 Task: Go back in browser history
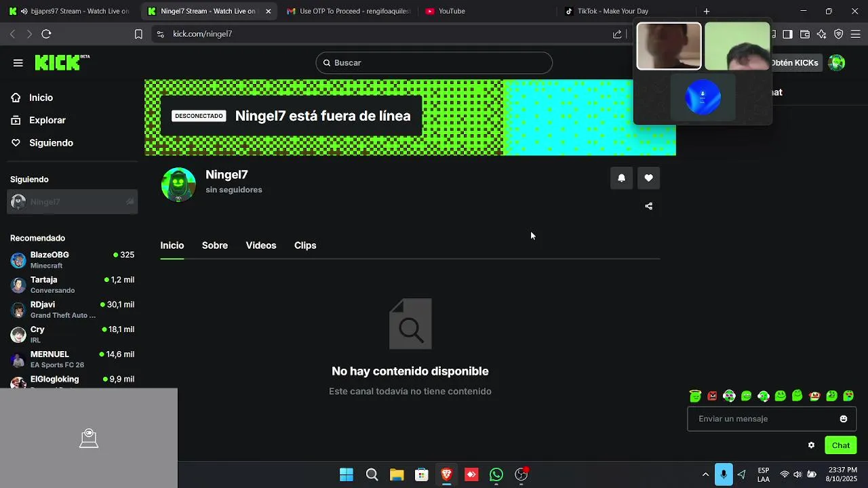[12, 34]
